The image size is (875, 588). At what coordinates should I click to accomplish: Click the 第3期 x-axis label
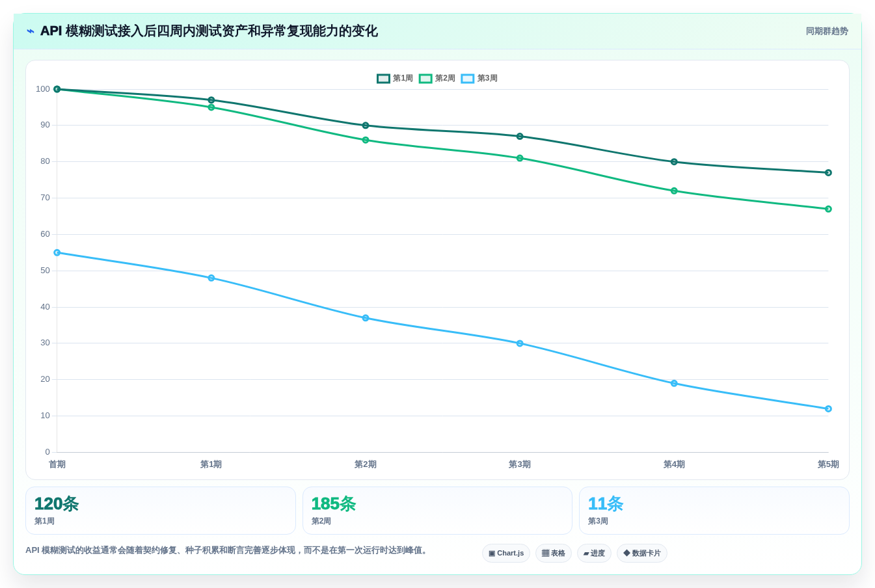click(520, 464)
